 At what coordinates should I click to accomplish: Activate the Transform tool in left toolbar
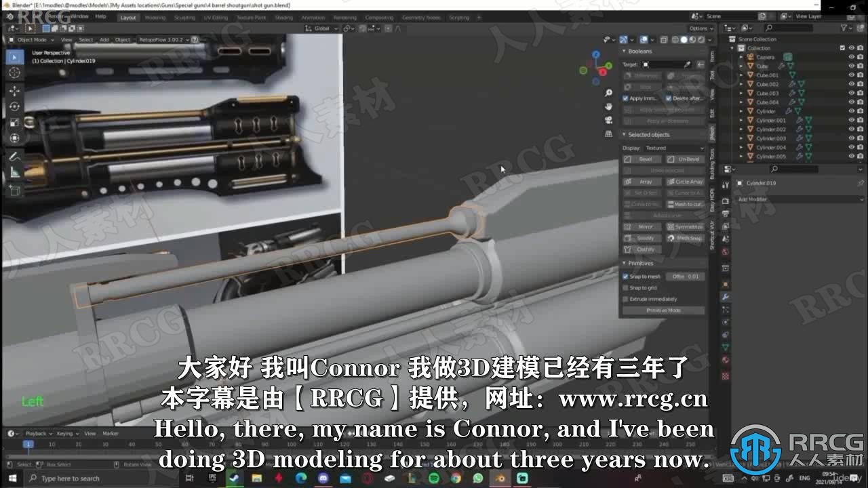coord(14,138)
